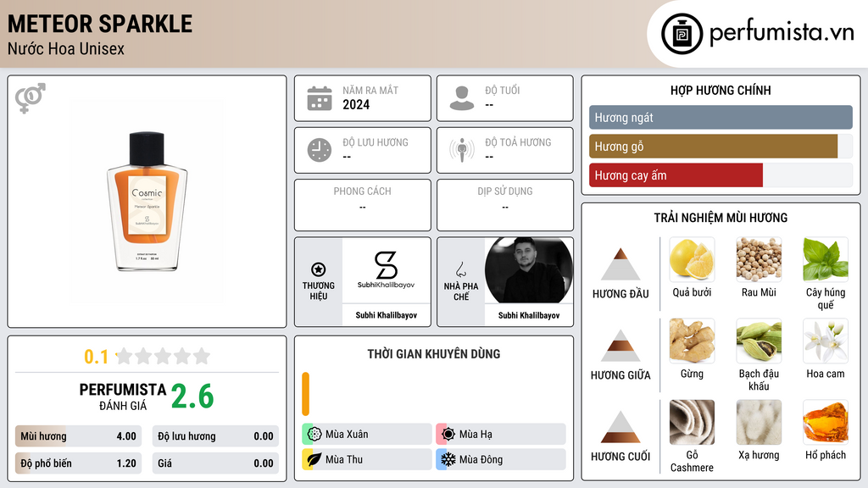Click the nose icon above Nhà pha chế
The width and height of the screenshot is (868, 488).
(460, 270)
